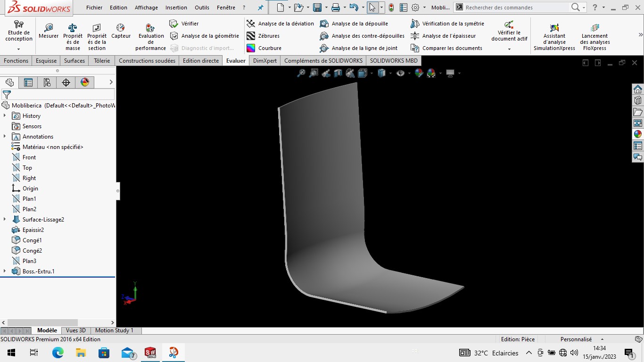Open DisplayManager color ball tab icon

pos(85,82)
